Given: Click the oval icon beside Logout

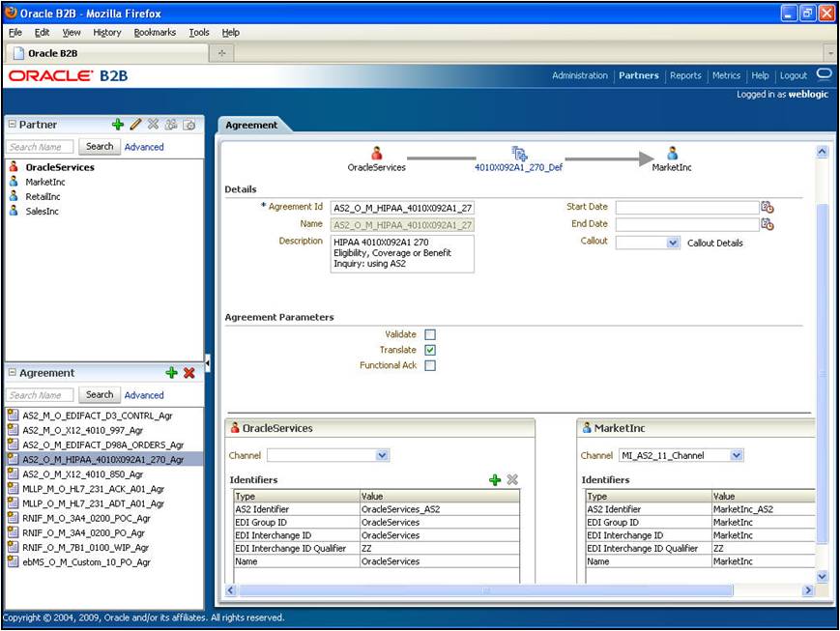Looking at the screenshot, I should [825, 73].
